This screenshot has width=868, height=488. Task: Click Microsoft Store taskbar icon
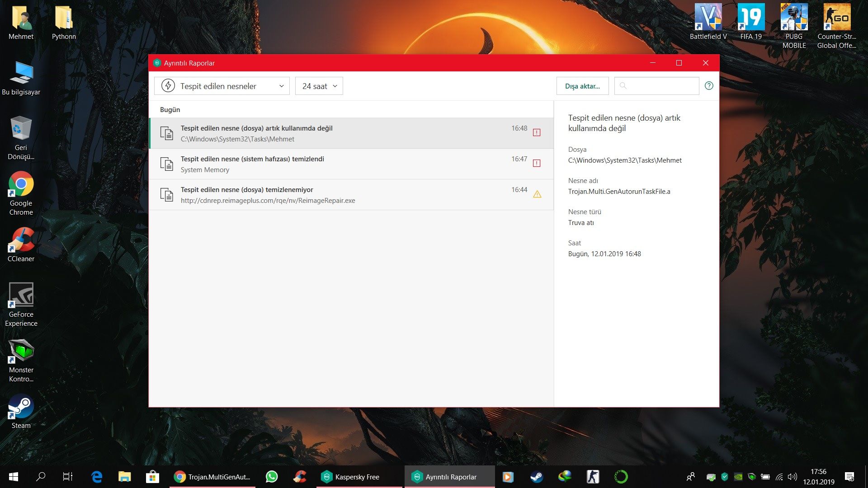(152, 477)
